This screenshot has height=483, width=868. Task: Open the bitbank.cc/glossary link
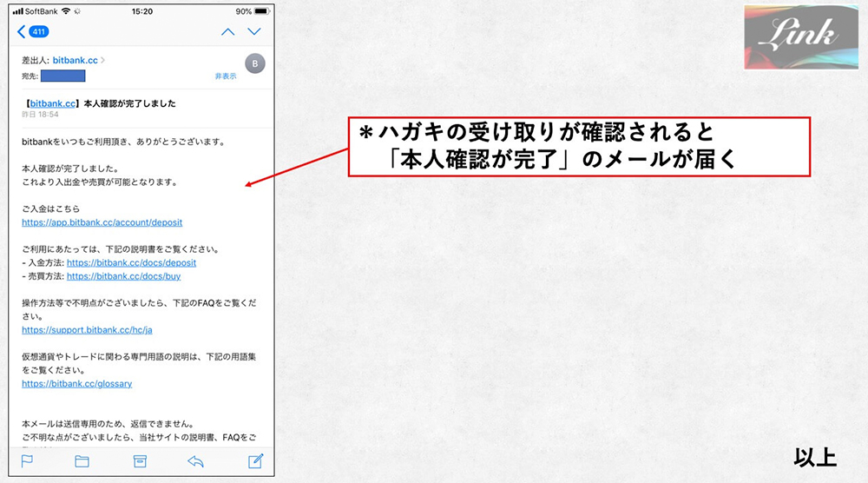[x=77, y=383]
